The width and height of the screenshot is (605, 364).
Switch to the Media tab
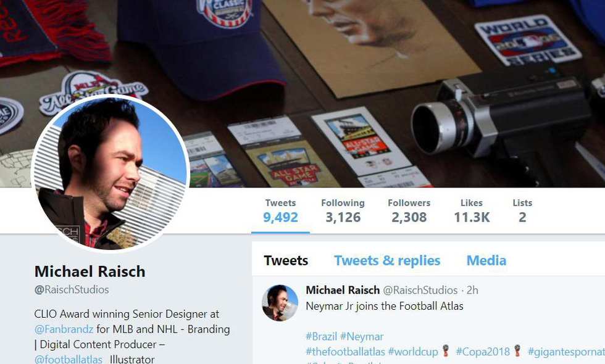coord(486,260)
